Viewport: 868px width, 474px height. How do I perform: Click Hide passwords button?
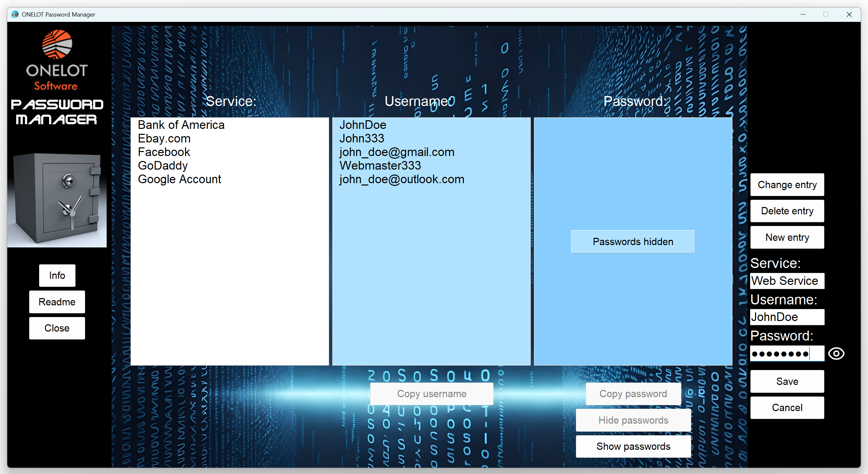(633, 420)
